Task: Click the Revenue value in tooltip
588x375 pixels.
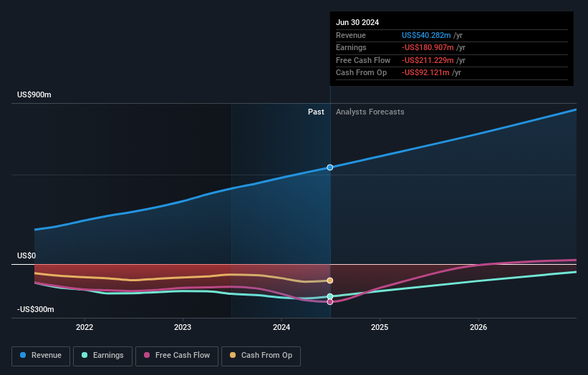Action: 426,35
